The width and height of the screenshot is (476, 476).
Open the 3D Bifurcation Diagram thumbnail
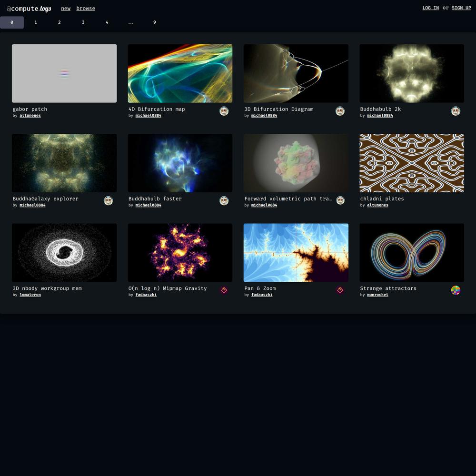pyautogui.click(x=296, y=73)
